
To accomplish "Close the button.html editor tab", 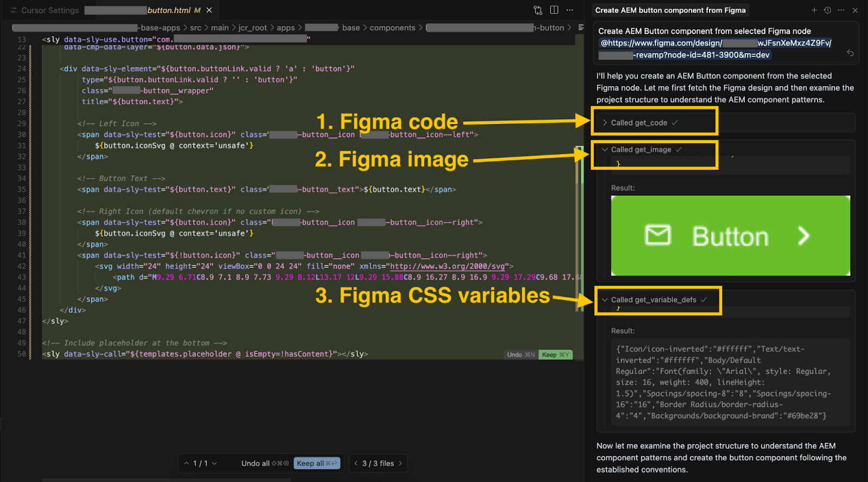I will point(209,10).
